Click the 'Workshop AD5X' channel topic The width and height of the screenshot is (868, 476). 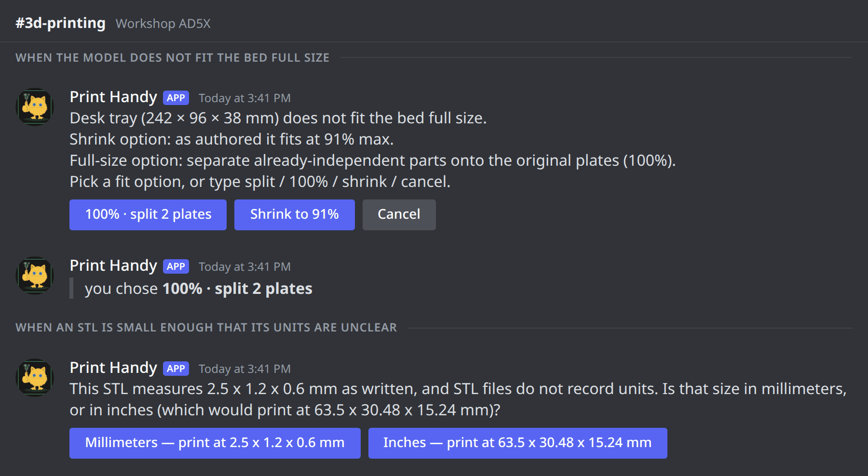pyautogui.click(x=163, y=24)
